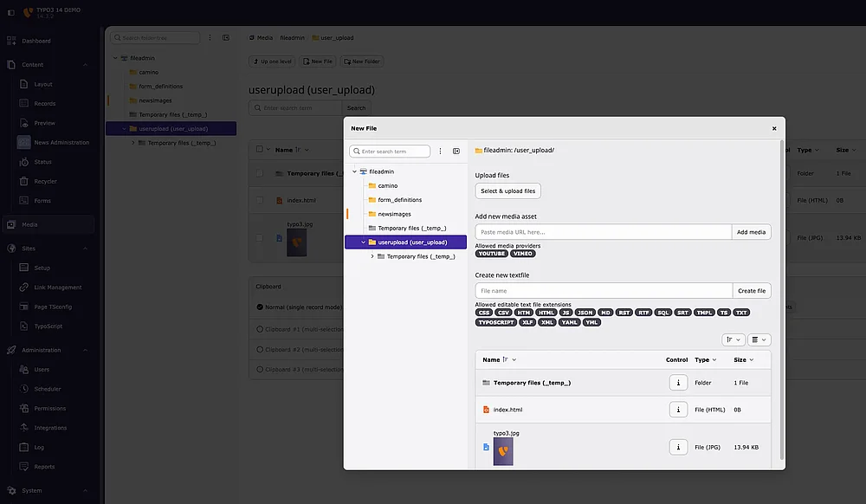Image resolution: width=866 pixels, height=504 pixels.
Task: Select Normal (single record mode) clipboard option
Action: click(260, 307)
